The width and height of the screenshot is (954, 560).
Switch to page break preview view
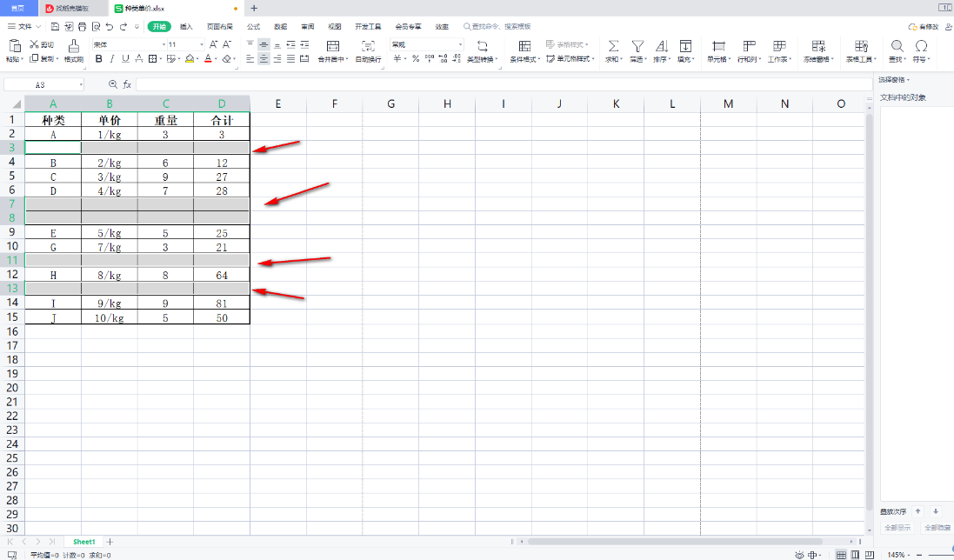coord(870,555)
